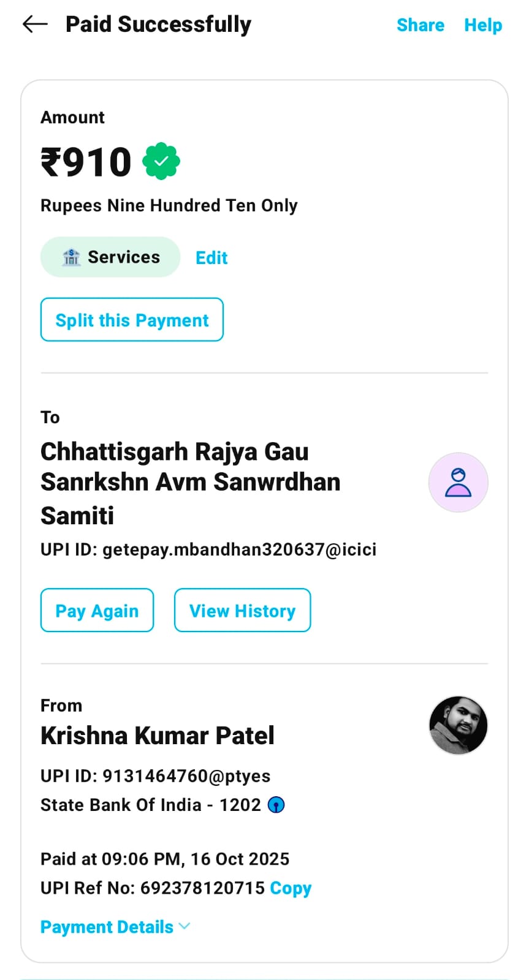This screenshot has height=980, width=529.
Task: Select the recipient UPI ID text
Action: pos(208,549)
